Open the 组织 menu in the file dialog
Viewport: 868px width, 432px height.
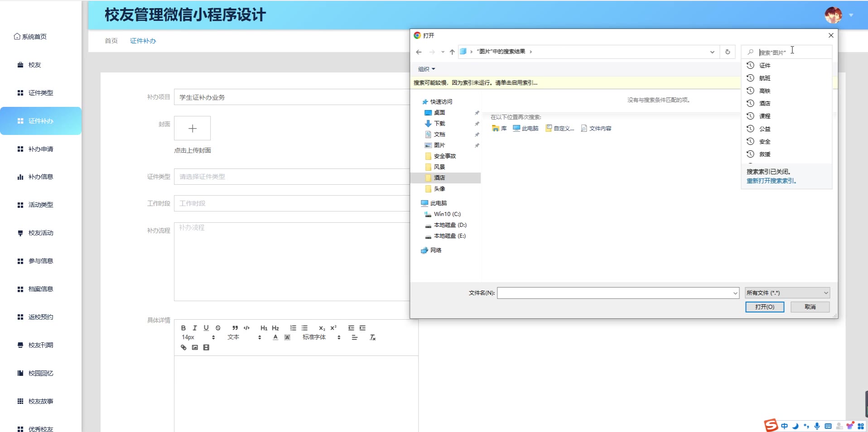pyautogui.click(x=426, y=69)
